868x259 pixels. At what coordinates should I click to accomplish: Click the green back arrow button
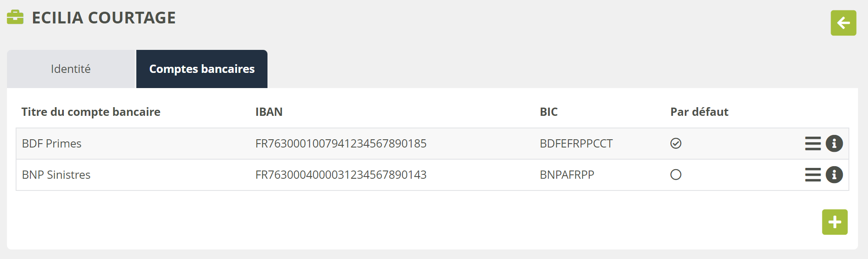click(x=843, y=23)
